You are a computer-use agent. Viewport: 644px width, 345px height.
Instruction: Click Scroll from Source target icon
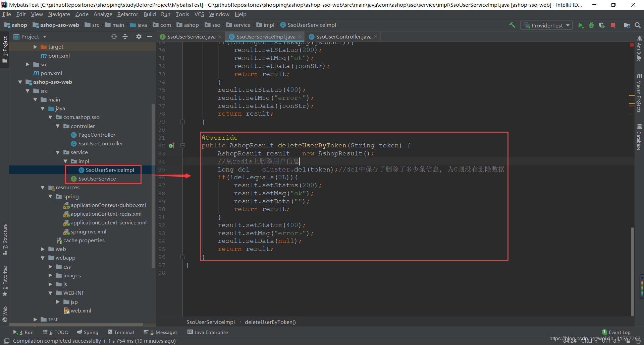pos(114,37)
